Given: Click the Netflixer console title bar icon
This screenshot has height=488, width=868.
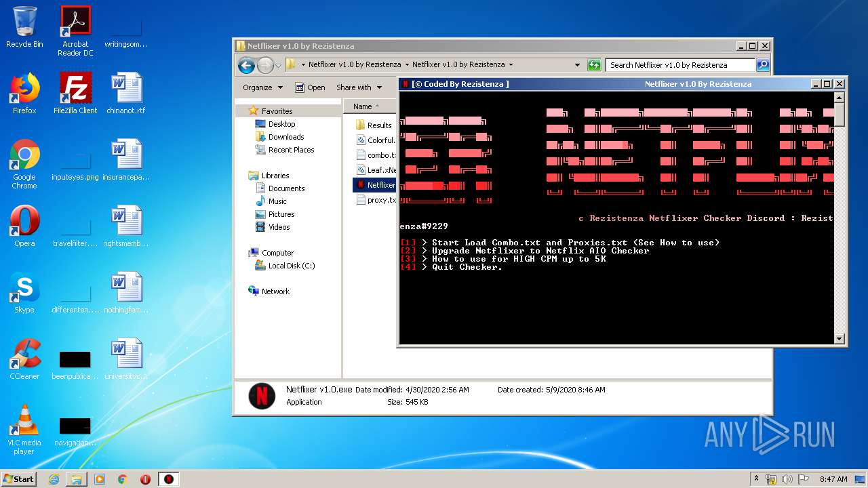Looking at the screenshot, I should tap(406, 84).
